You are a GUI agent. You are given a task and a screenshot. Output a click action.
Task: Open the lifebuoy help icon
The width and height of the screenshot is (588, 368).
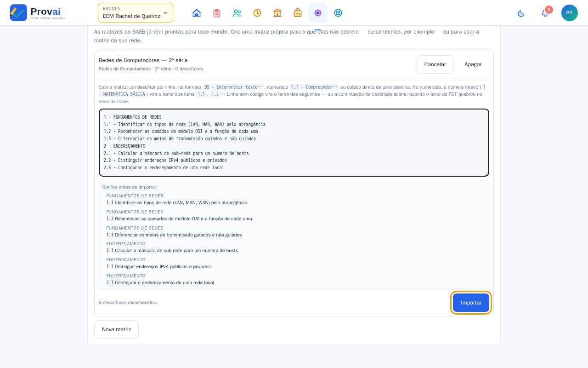pyautogui.click(x=338, y=13)
